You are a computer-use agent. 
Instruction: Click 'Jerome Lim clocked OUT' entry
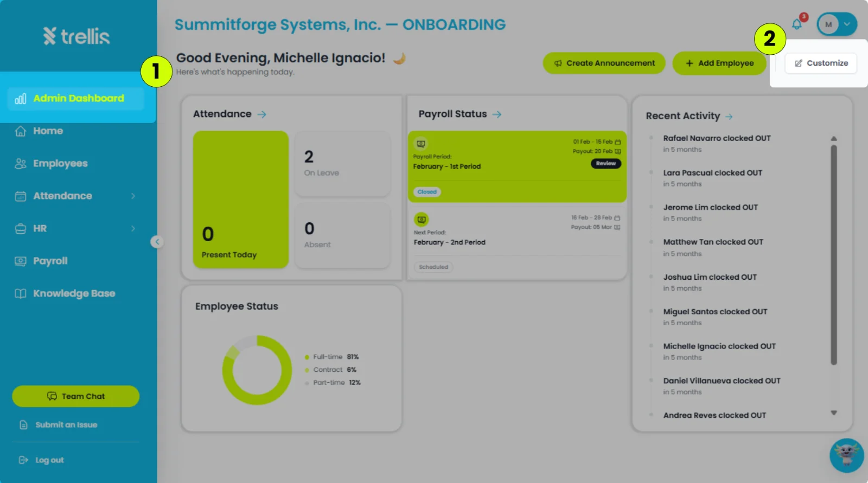click(x=710, y=208)
